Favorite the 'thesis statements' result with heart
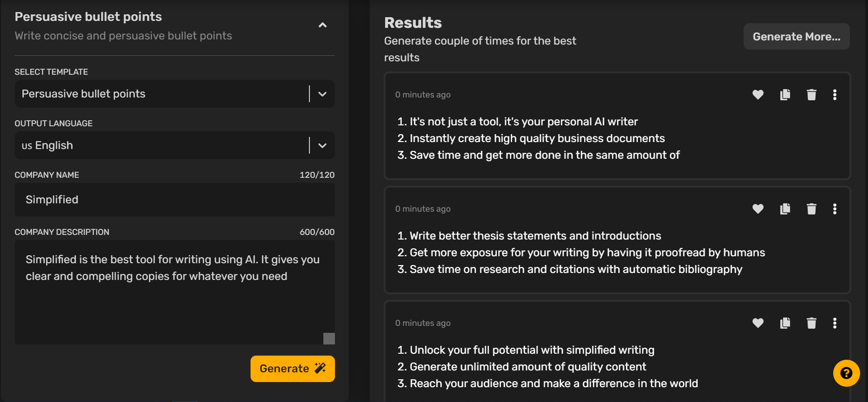Screen dimensions: 868x402 (x=758, y=209)
